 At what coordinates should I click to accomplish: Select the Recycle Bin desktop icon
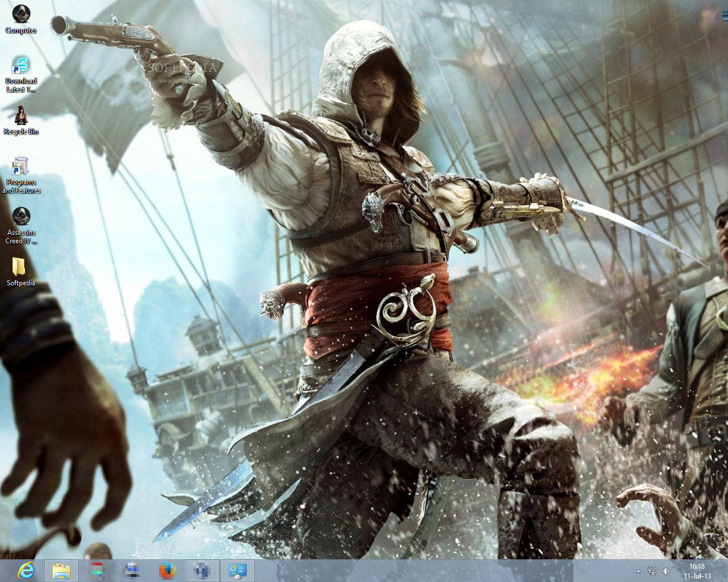click(x=21, y=120)
